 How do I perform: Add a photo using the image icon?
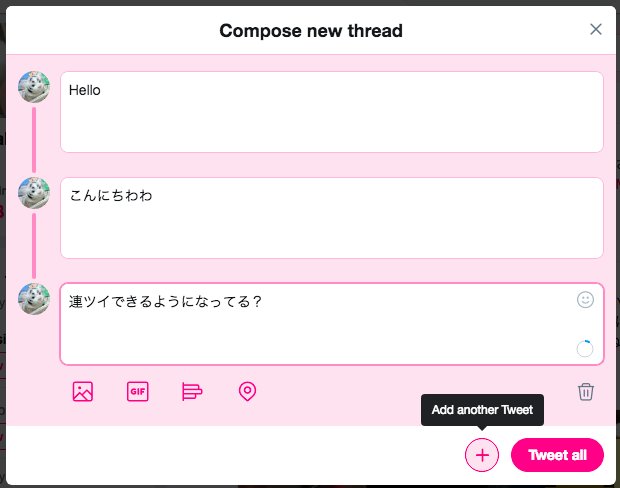(83, 392)
